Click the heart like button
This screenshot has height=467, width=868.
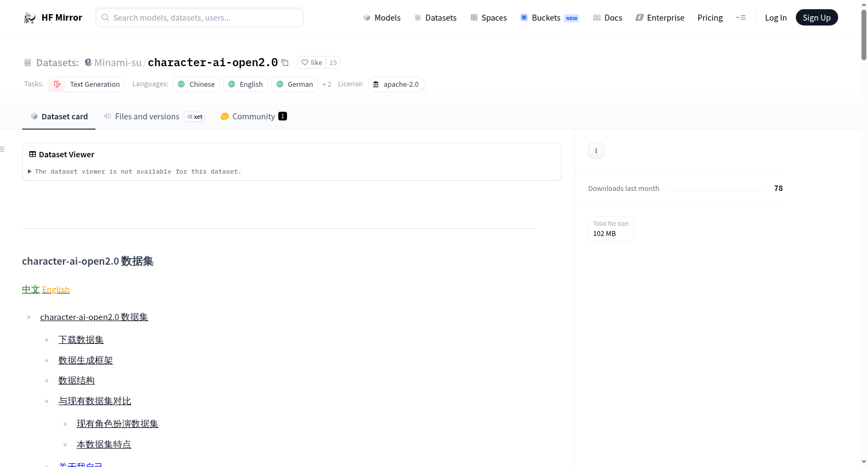pos(312,62)
